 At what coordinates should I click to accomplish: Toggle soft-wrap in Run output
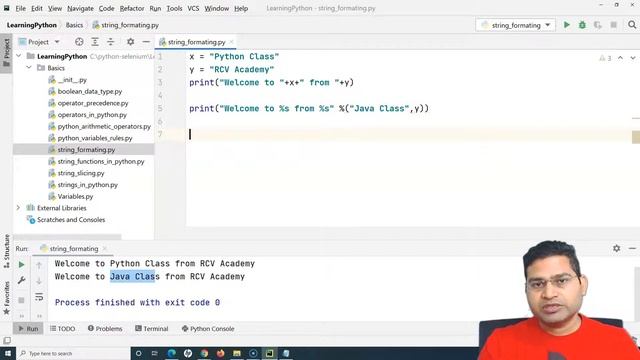[39, 297]
